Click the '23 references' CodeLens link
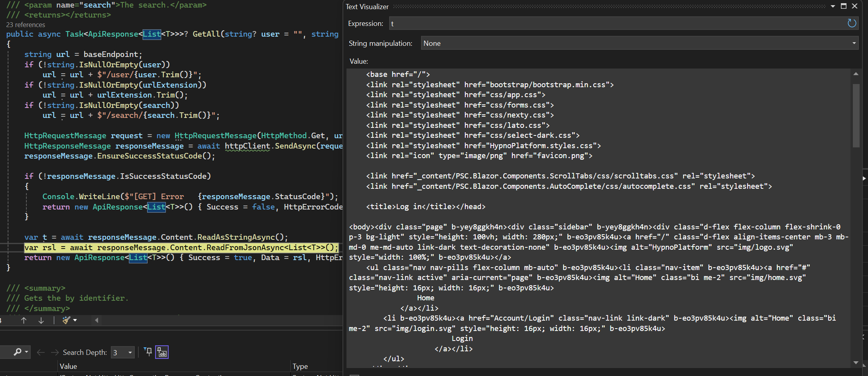 tap(26, 25)
